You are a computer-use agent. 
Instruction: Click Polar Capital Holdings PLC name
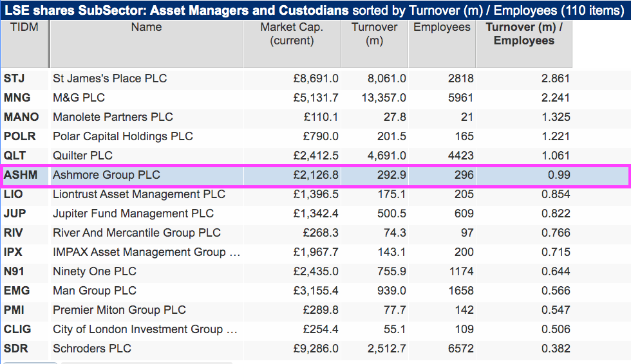coord(123,136)
